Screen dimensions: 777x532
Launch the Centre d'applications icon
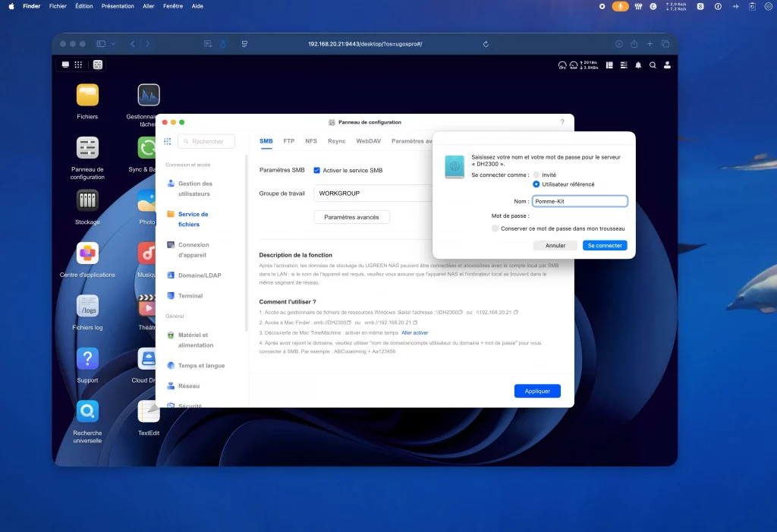(x=87, y=253)
